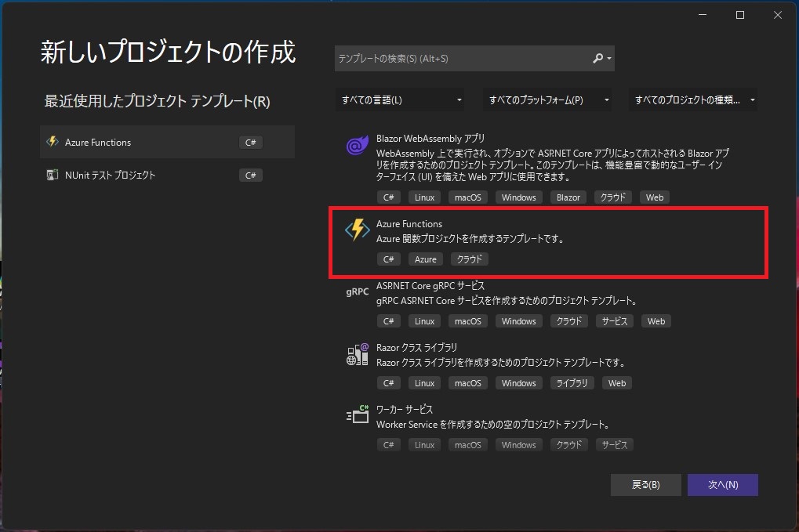The image size is (799, 532).
Task: Click the C# badge beside NUnit テスト プロジェクト
Action: [250, 176]
